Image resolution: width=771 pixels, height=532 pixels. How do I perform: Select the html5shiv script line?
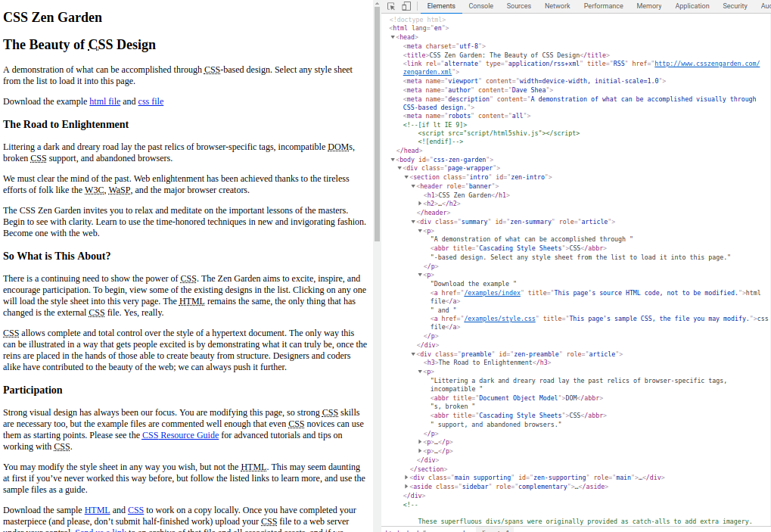[499, 133]
